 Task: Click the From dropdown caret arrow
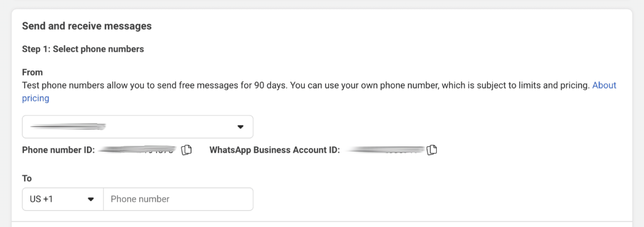[240, 127]
